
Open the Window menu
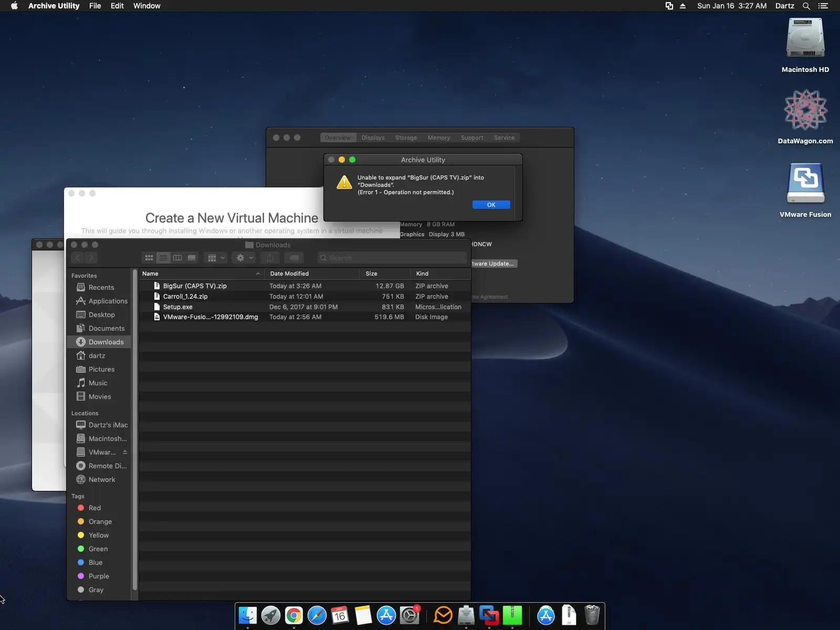(x=147, y=6)
